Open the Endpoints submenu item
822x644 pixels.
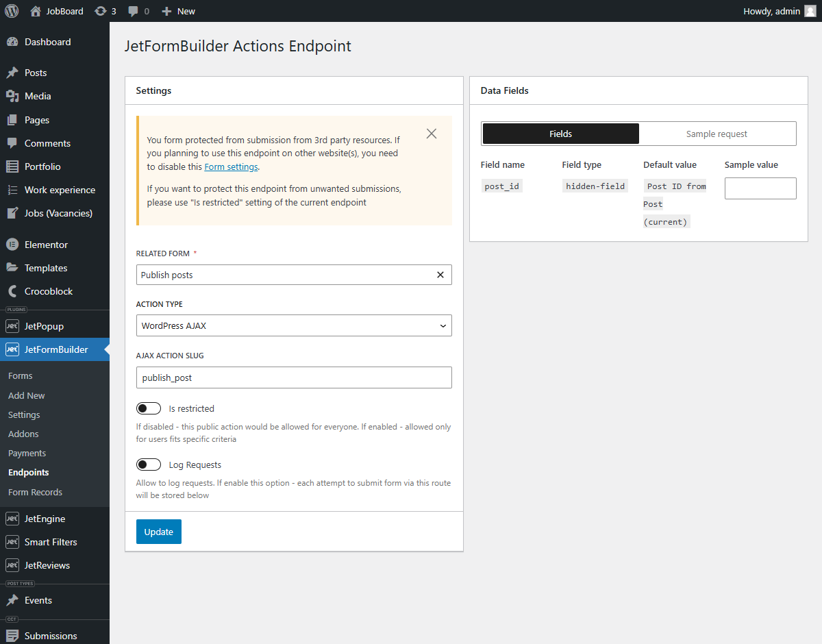(29, 472)
